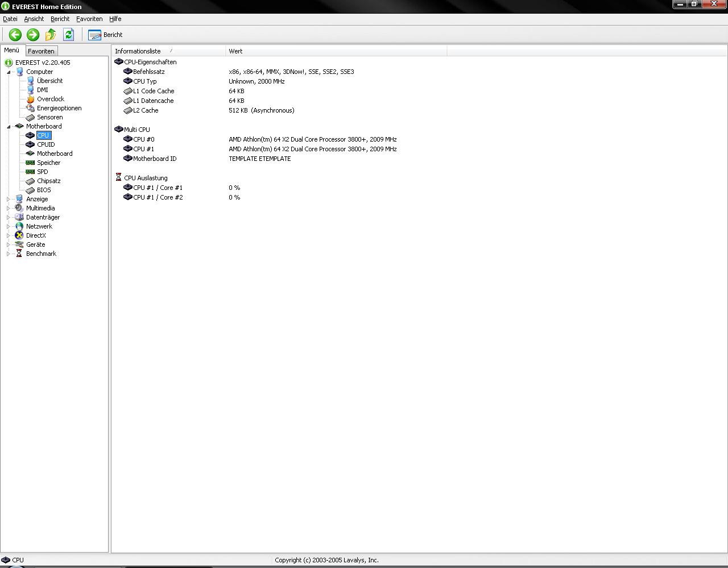The width and height of the screenshot is (728, 568).
Task: Sort by the Wert column header
Action: coord(336,51)
